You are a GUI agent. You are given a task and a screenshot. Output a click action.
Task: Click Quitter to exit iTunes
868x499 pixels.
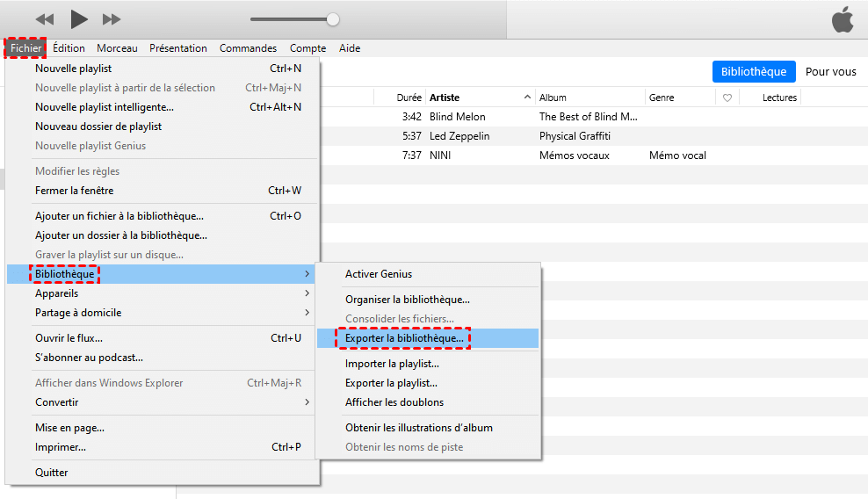pos(52,473)
